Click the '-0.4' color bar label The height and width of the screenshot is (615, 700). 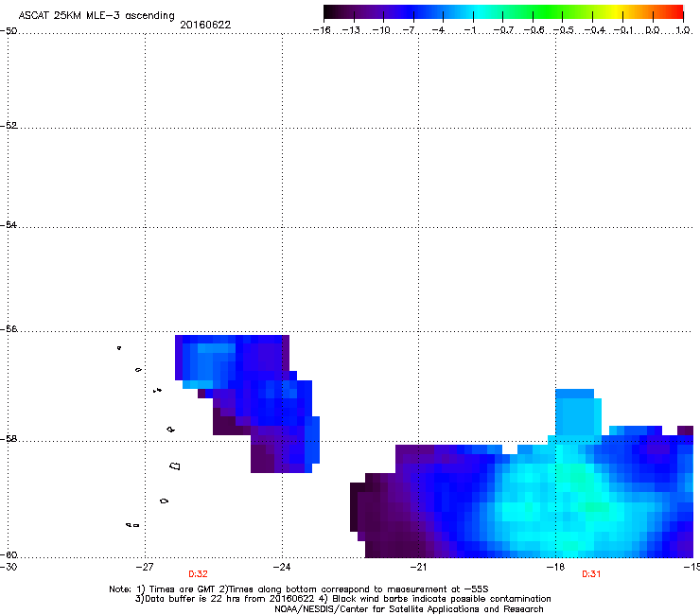click(x=595, y=30)
